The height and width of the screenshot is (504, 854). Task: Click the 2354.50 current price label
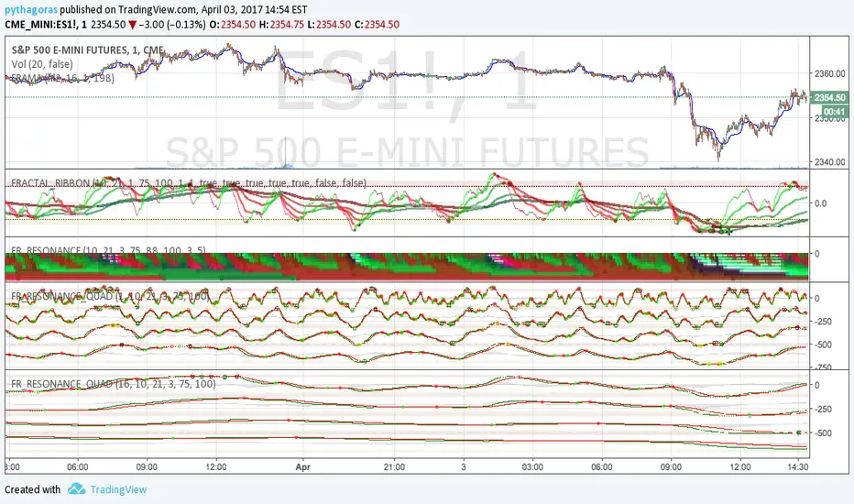tap(829, 97)
